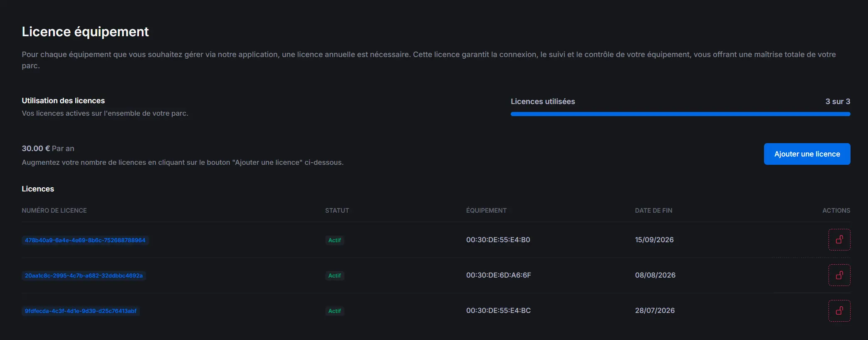
Task: Click the "Licences utilisées" progress bar
Action: click(680, 114)
